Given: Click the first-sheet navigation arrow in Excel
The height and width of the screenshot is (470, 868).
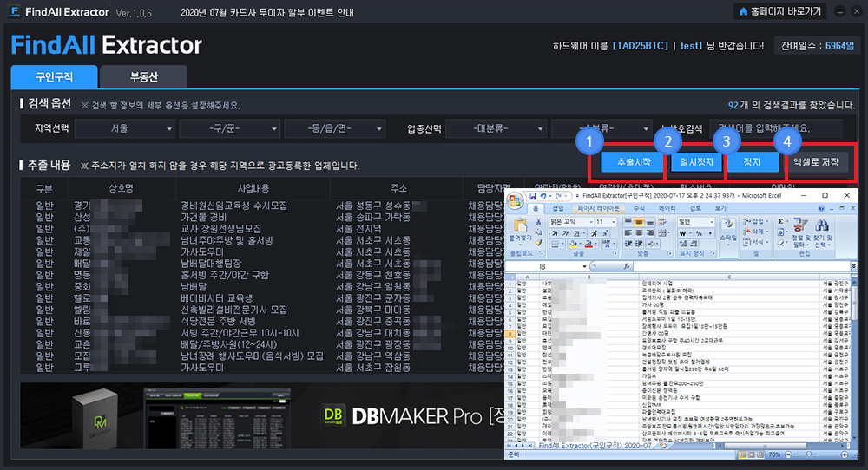Looking at the screenshot, I should pyautogui.click(x=509, y=446).
